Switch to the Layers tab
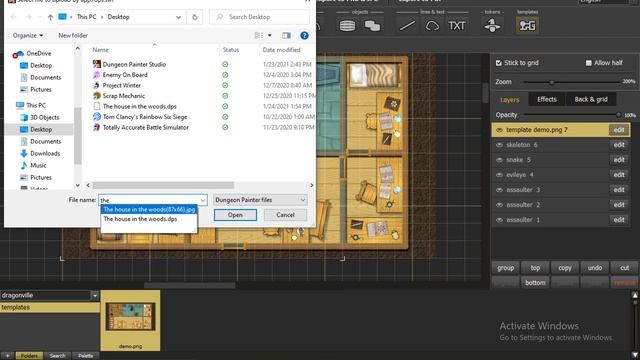Image resolution: width=640 pixels, height=360 pixels. pyautogui.click(x=509, y=100)
